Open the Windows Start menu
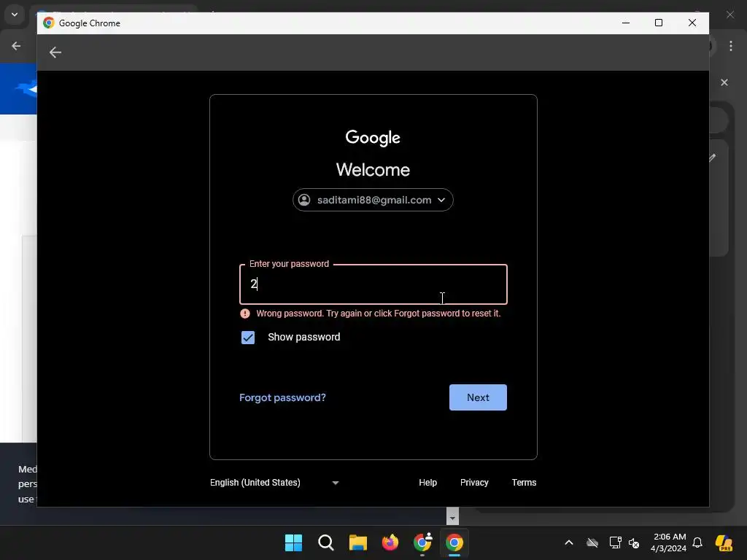 pyautogui.click(x=293, y=542)
